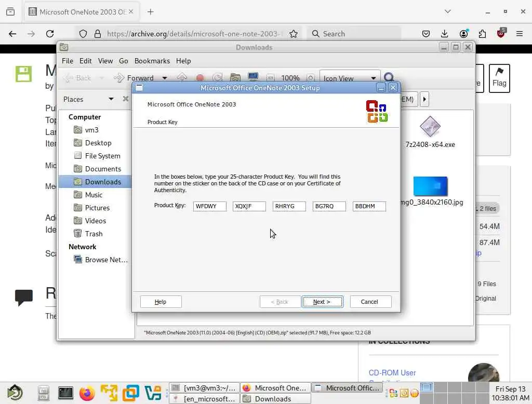Select the Microsoft OneNote 2003 browser tab
Screen dimensions: 532x404
[x=81, y=12]
